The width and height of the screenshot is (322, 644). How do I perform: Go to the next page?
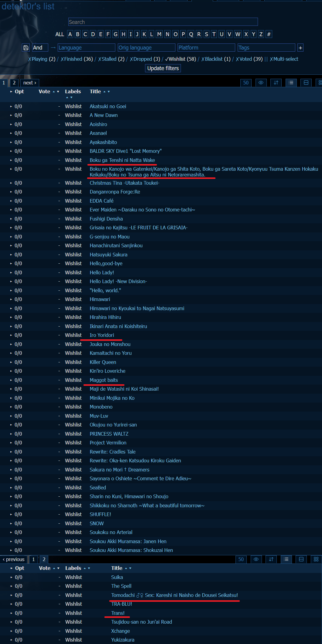coord(30,83)
